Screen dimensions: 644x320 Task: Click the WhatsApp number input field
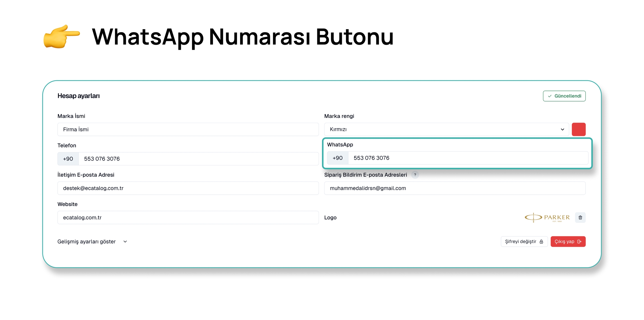click(x=468, y=158)
